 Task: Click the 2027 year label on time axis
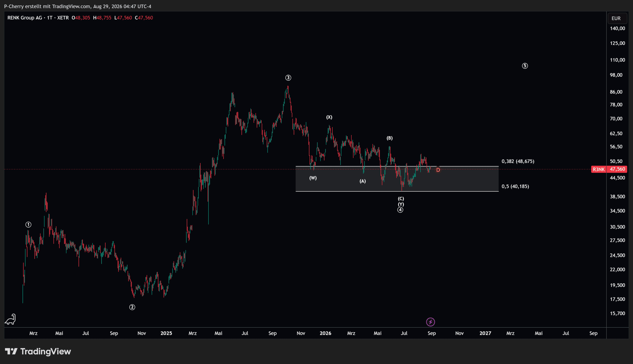(x=485, y=333)
